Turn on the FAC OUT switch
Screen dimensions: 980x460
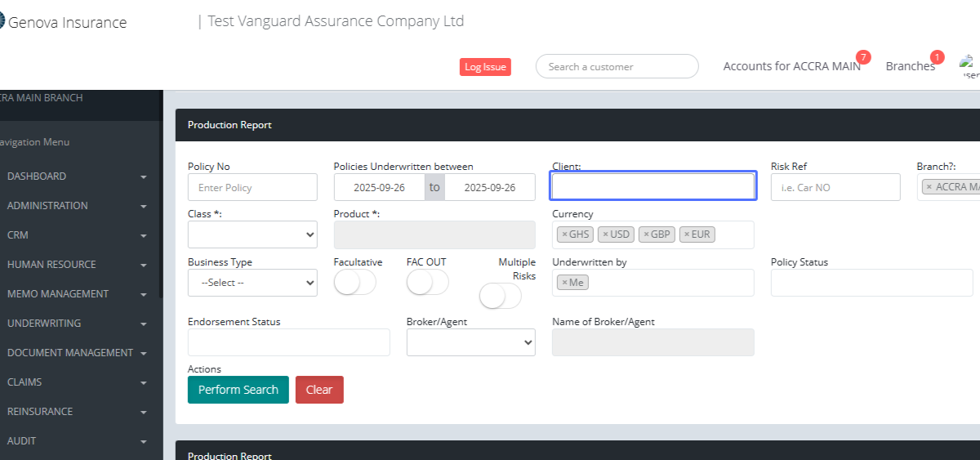pos(427,283)
